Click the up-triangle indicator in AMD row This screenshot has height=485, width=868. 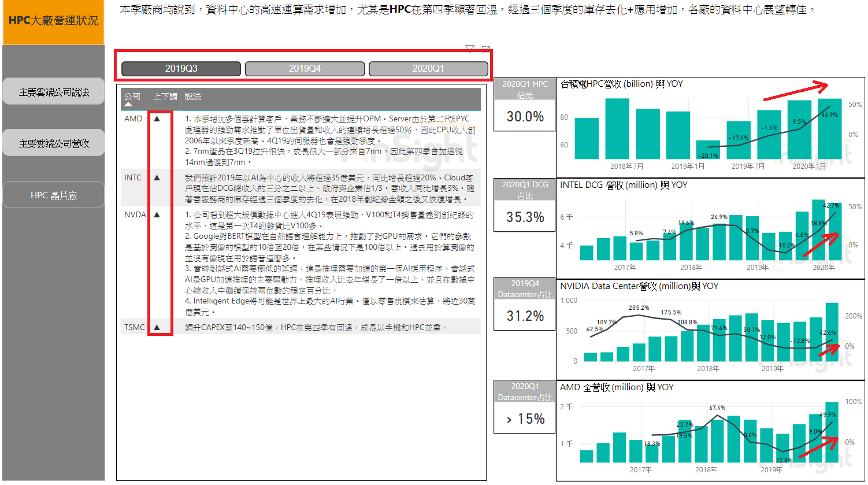pos(157,119)
